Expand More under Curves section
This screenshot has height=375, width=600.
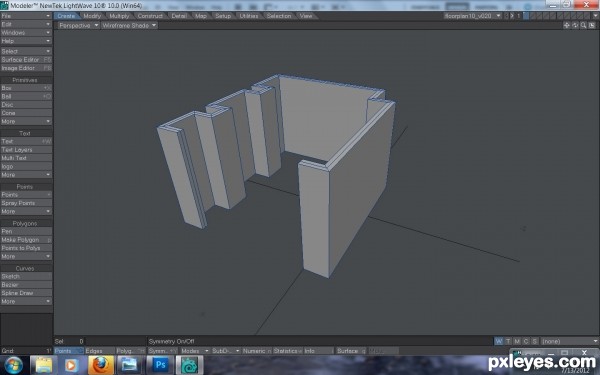26,302
